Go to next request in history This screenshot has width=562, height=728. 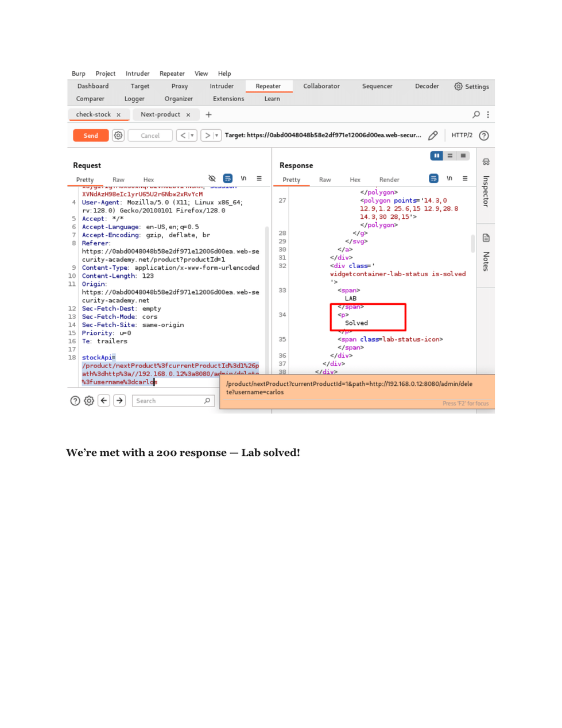(x=207, y=135)
